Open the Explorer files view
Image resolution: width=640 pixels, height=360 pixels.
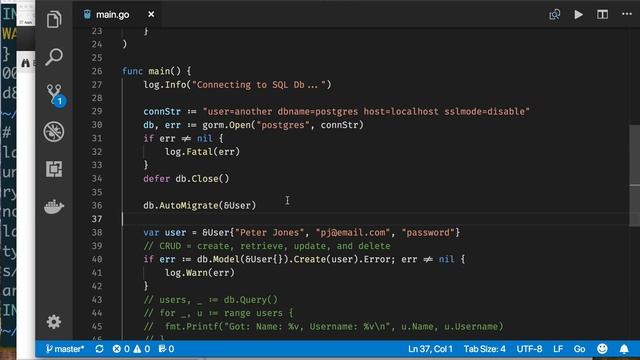(54, 20)
